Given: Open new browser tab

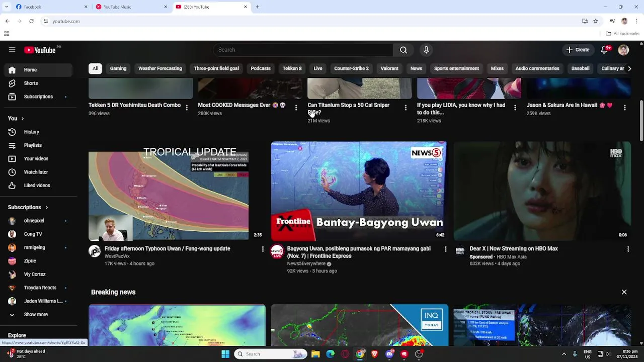Looking at the screenshot, I should tap(258, 7).
